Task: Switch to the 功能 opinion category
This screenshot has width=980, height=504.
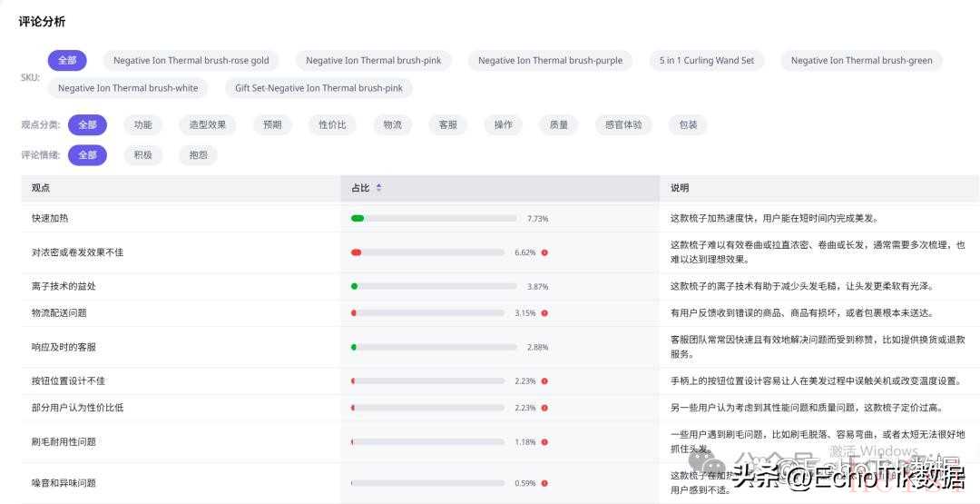Action: (x=143, y=124)
